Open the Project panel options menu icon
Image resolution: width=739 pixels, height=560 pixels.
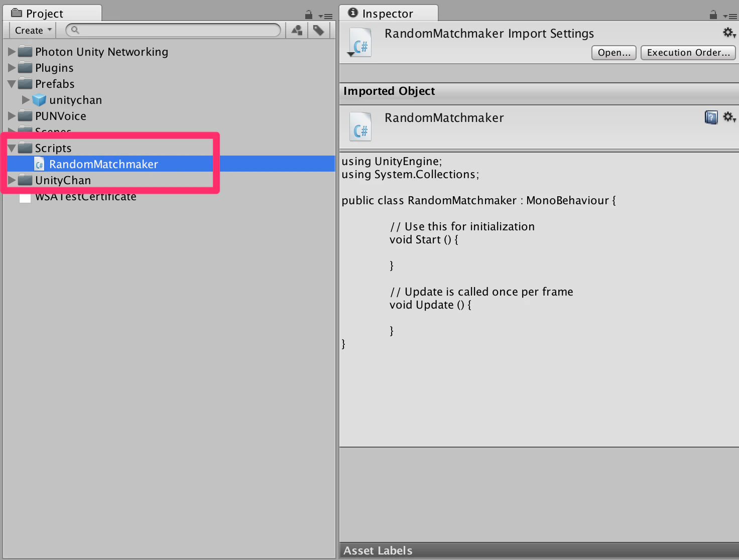coord(326,16)
